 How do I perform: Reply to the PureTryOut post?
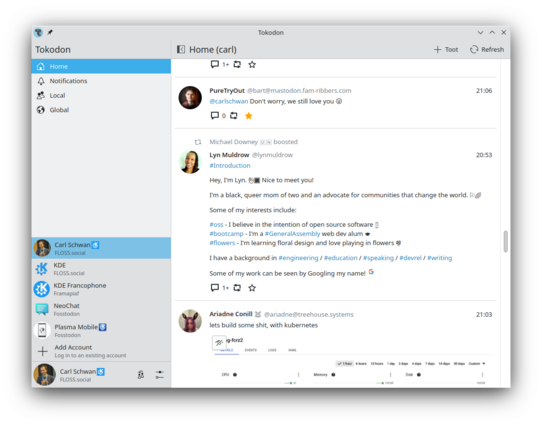pos(215,115)
